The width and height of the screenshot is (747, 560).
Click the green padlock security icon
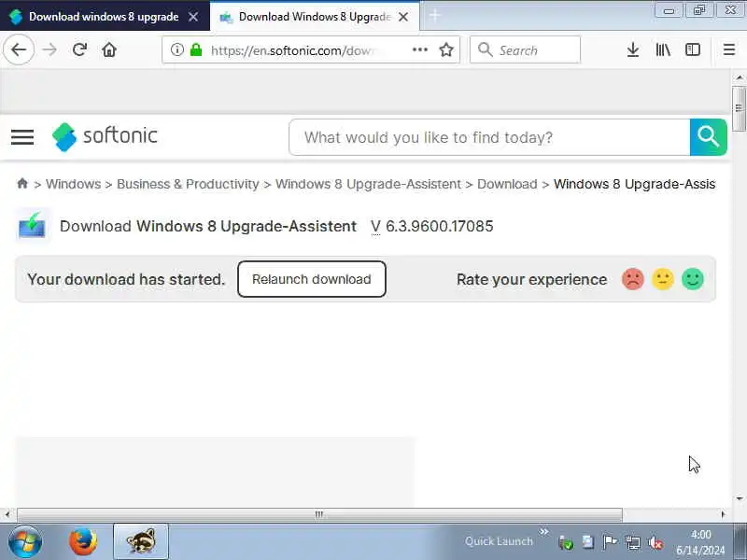196,49
